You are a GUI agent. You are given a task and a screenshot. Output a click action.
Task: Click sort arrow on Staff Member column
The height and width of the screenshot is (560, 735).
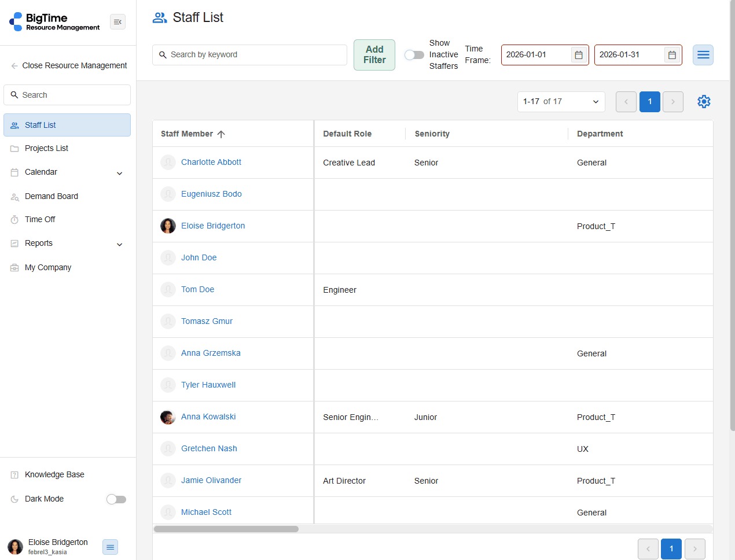221,134
